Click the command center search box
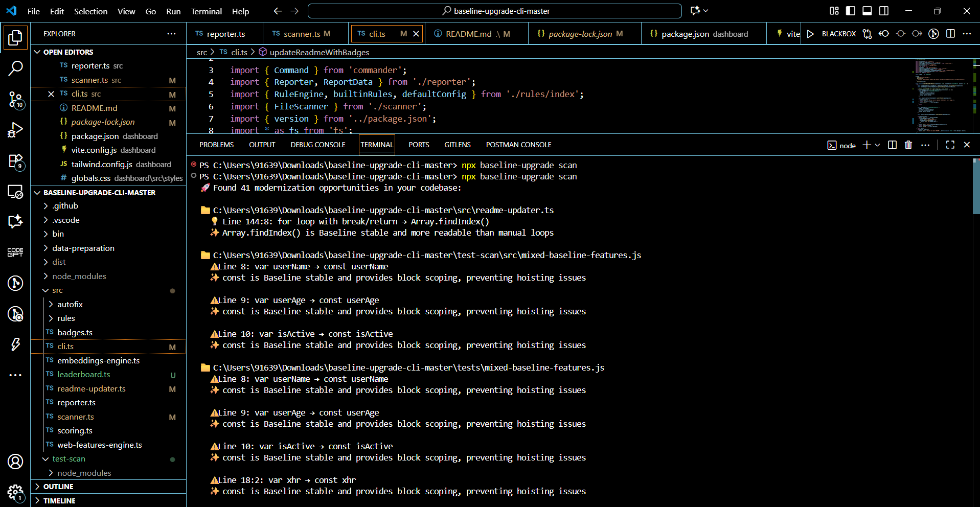 point(494,11)
